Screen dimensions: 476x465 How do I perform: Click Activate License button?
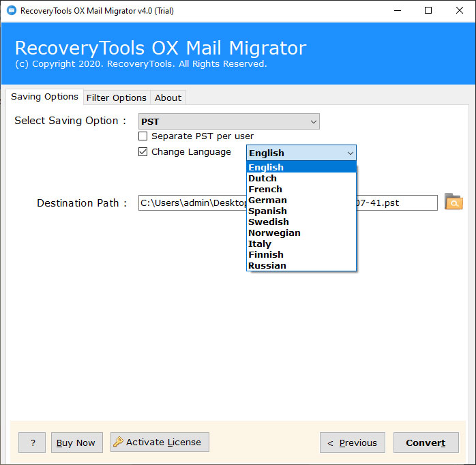pos(160,442)
